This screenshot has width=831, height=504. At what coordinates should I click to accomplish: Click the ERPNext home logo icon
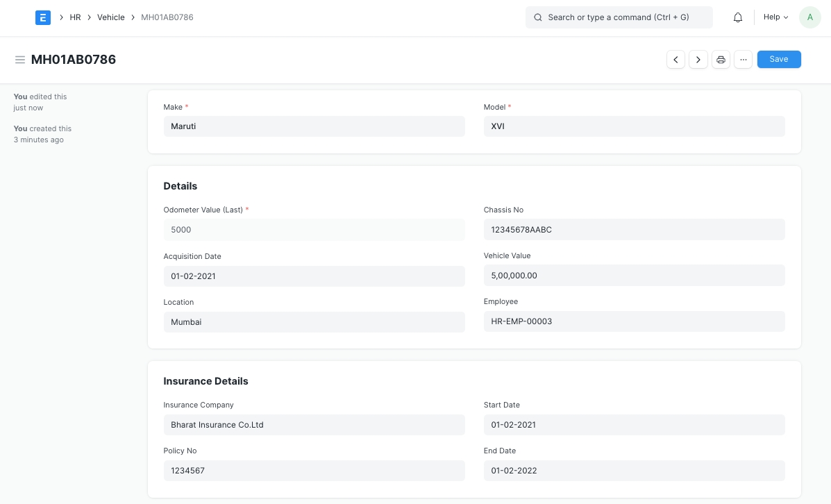click(x=43, y=17)
